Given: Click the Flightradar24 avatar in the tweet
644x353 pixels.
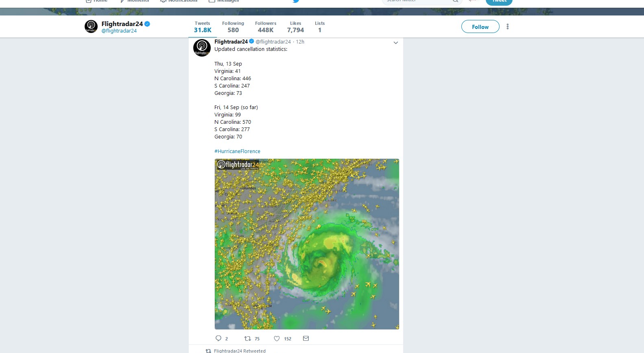Looking at the screenshot, I should [x=202, y=48].
